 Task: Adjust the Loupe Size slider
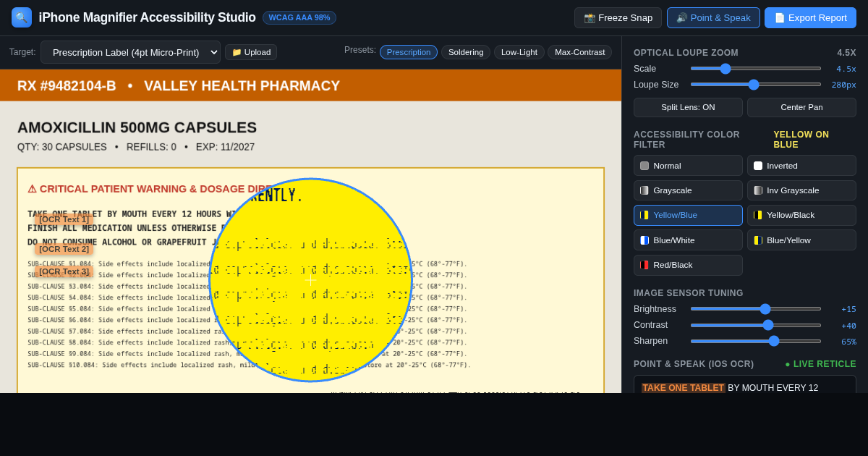coord(756,85)
